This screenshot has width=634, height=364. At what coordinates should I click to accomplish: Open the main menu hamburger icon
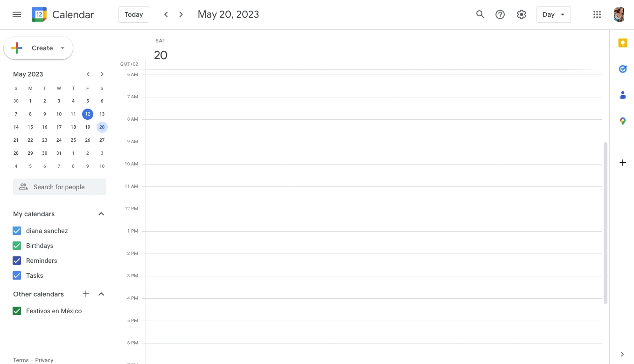tap(17, 14)
